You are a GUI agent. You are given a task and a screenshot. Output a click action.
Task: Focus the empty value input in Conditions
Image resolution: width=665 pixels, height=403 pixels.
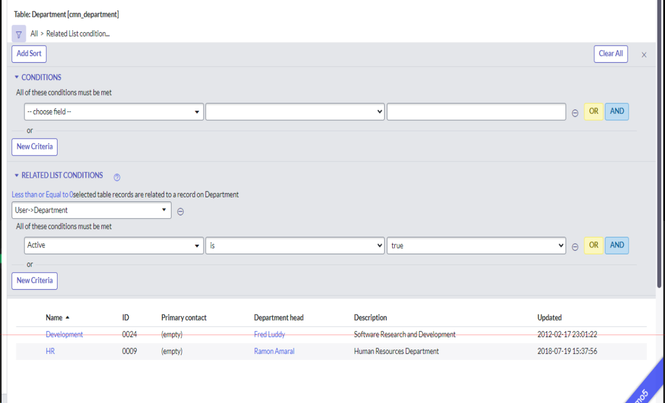pos(476,112)
